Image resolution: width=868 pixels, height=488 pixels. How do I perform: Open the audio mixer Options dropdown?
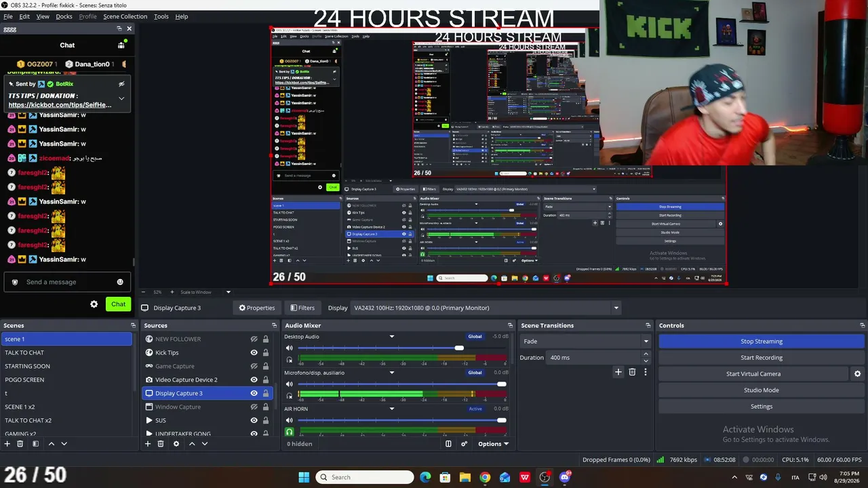[493, 444]
